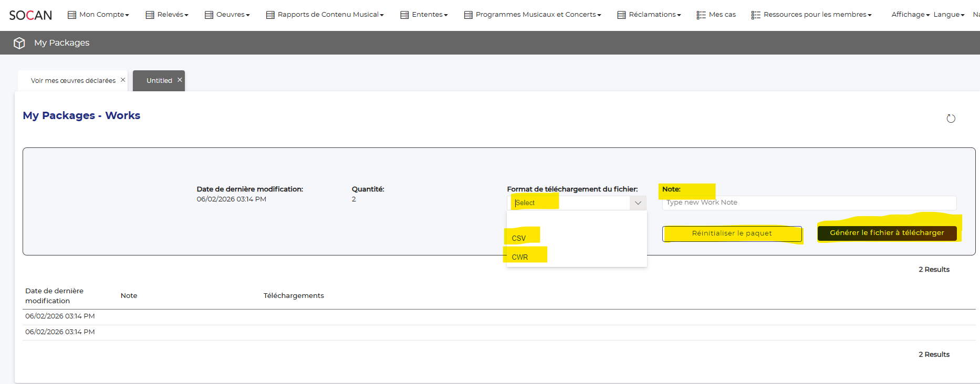The height and width of the screenshot is (384, 980).
Task: Choose CWR file format option
Action: [520, 257]
